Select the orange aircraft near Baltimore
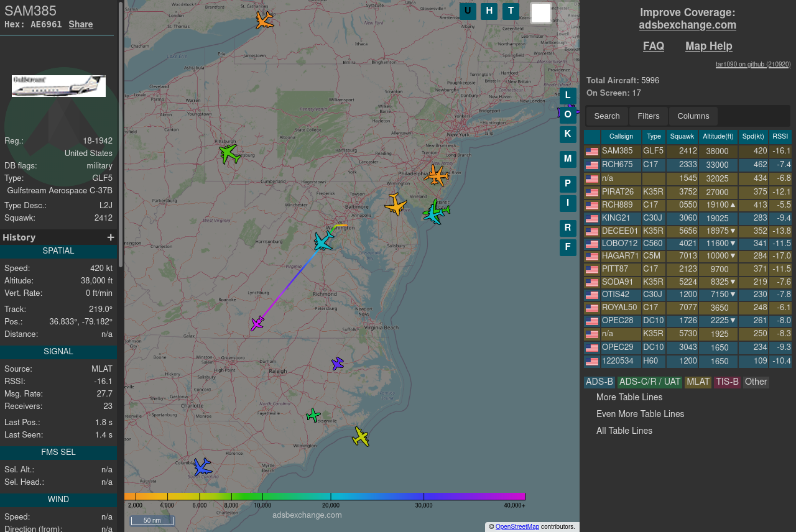The image size is (796, 532). pos(395,204)
